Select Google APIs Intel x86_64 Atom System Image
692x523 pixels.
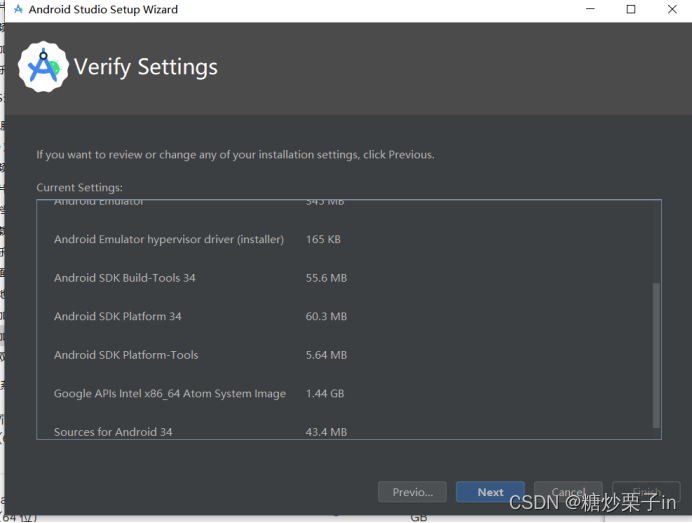[170, 393]
